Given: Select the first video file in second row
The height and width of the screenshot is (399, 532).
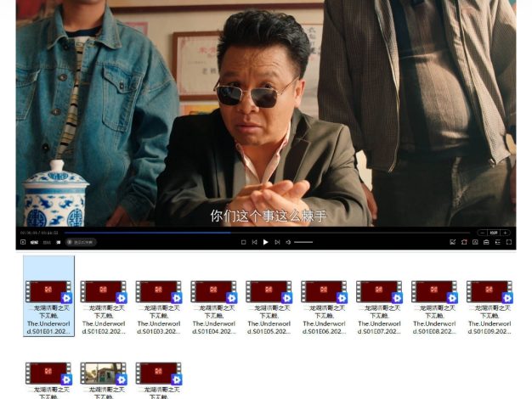Looking at the screenshot, I should click(48, 380).
